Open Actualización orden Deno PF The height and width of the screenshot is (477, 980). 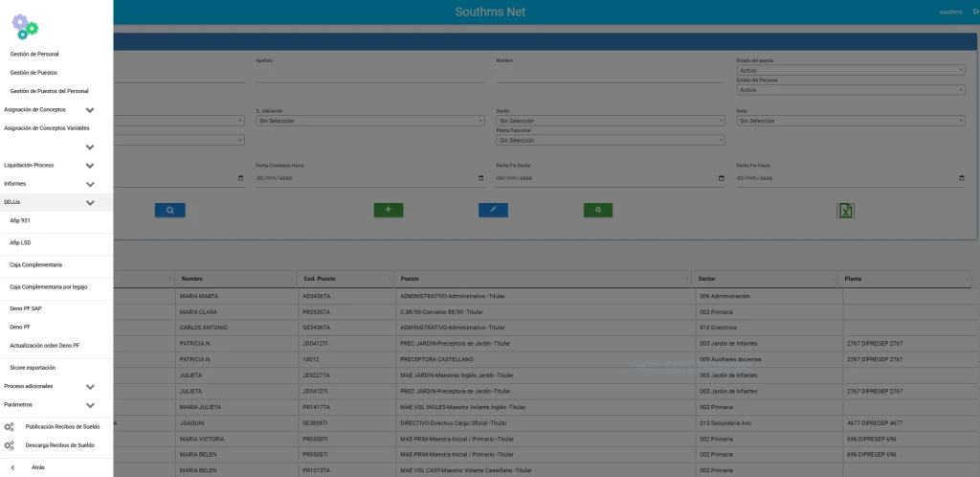click(45, 345)
